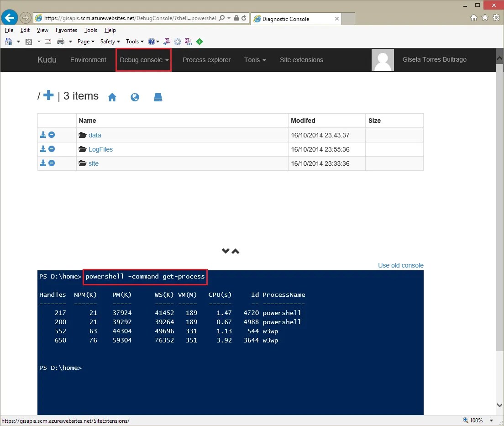Open the data folder link
Image resolution: width=504 pixels, height=426 pixels.
pos(95,135)
